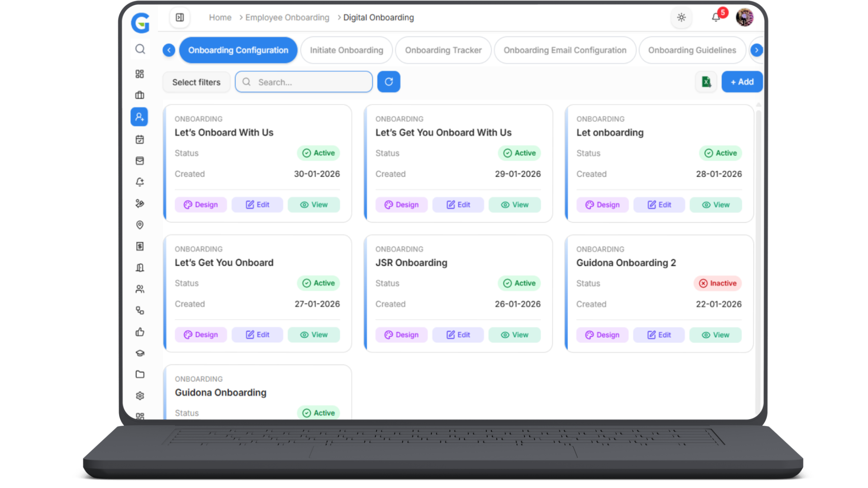
Task: Switch to the Onboarding Tracker tab
Action: pos(443,50)
